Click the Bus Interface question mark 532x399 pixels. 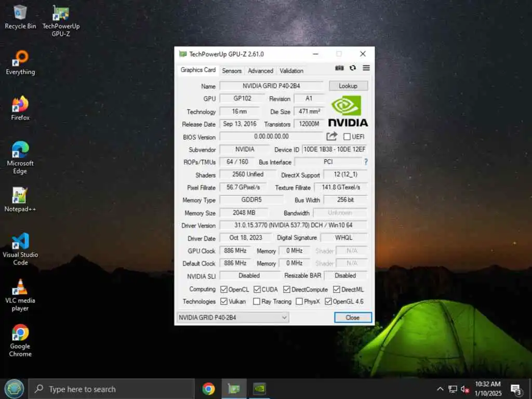[366, 162]
